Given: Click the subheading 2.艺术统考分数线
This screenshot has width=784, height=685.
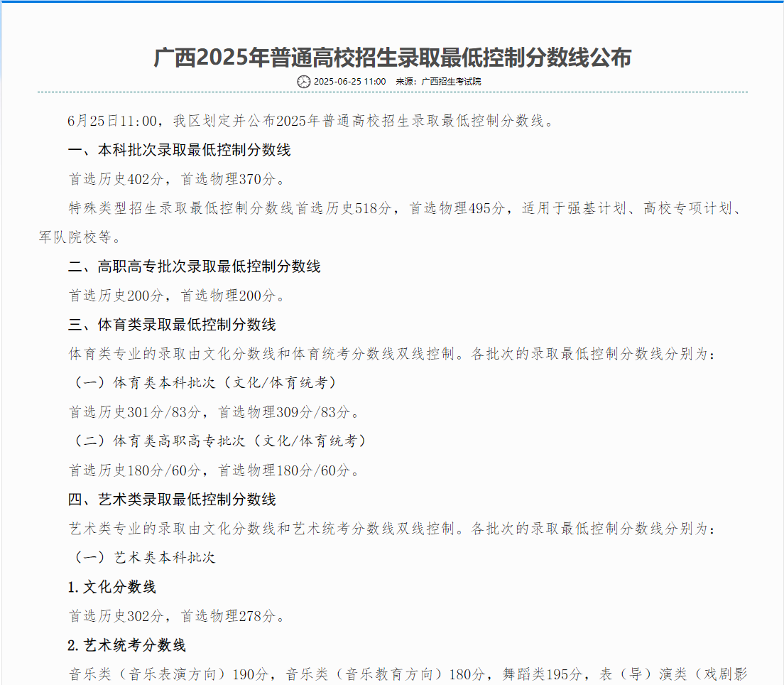Looking at the screenshot, I should coord(126,645).
